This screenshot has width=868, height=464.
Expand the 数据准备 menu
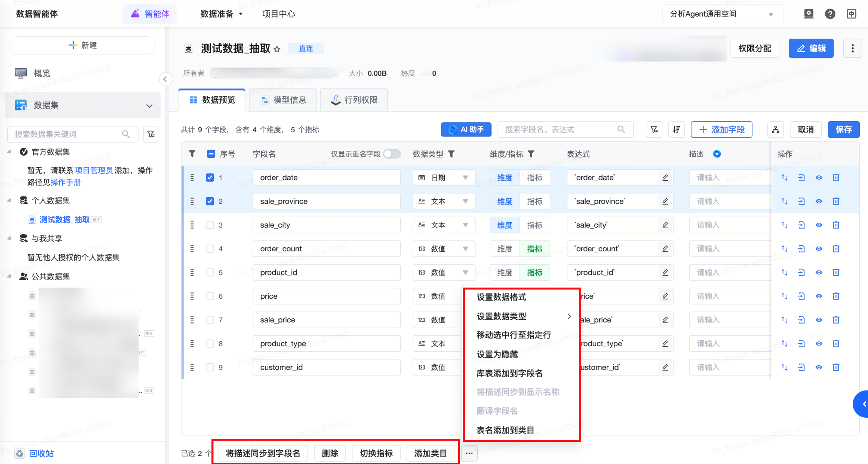click(x=221, y=14)
